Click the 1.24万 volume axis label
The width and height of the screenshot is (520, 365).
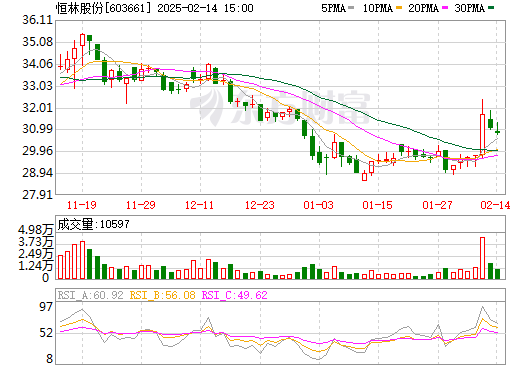coord(36,266)
